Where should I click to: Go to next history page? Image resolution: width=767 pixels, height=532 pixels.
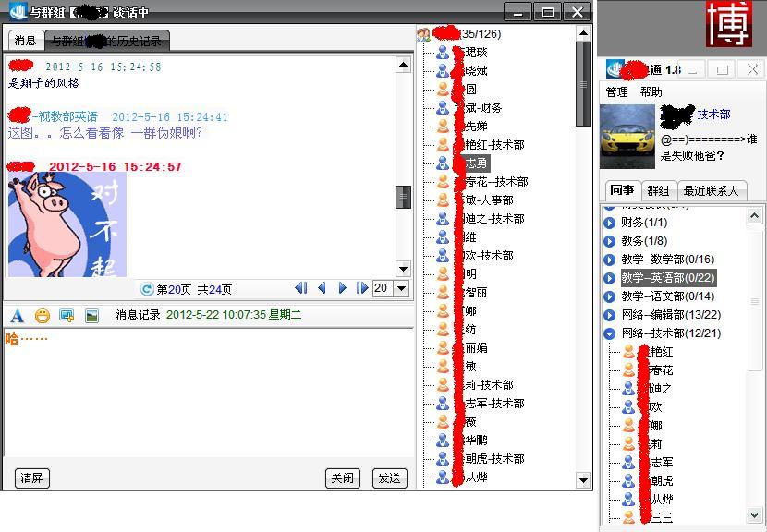tap(342, 288)
